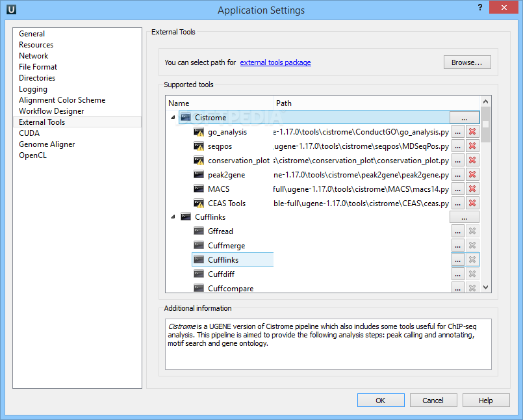Click the Cancel button
Viewport: 523px width, 420px height.
click(x=433, y=400)
